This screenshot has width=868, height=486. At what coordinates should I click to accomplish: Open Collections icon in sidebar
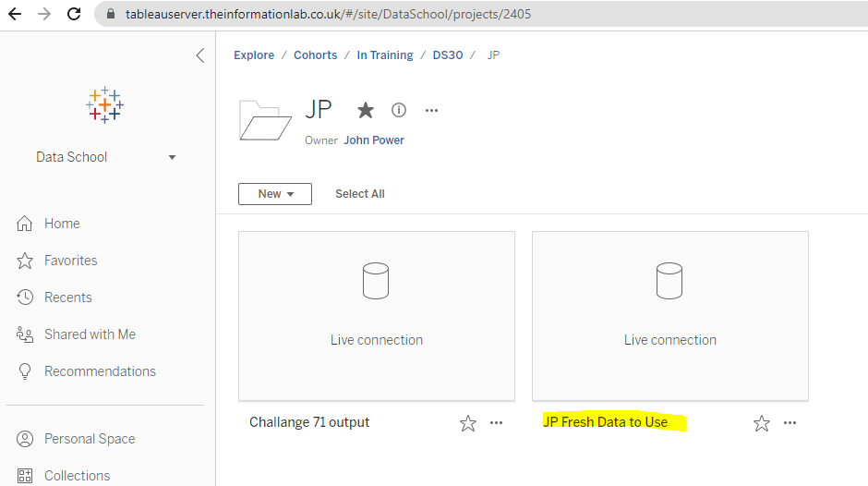click(x=24, y=476)
